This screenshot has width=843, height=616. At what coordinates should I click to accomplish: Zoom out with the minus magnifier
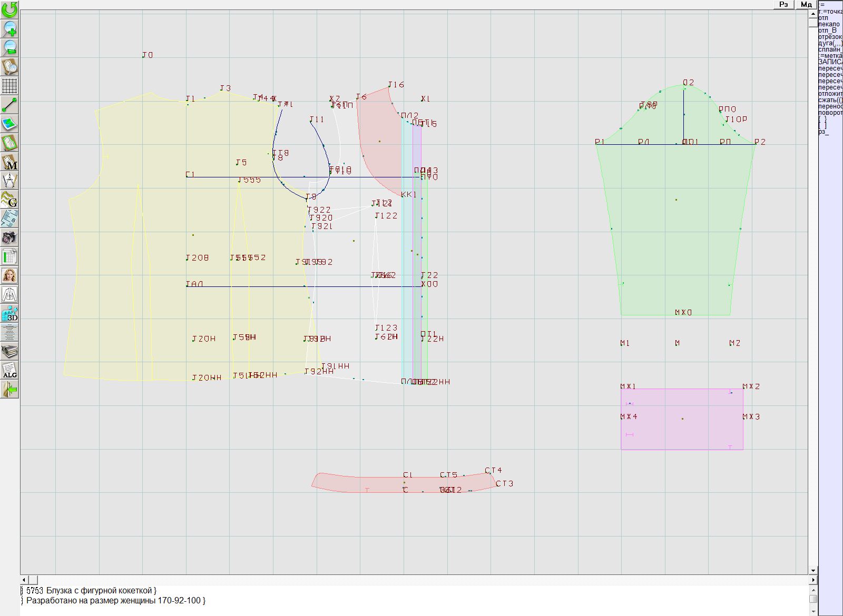coord(9,47)
